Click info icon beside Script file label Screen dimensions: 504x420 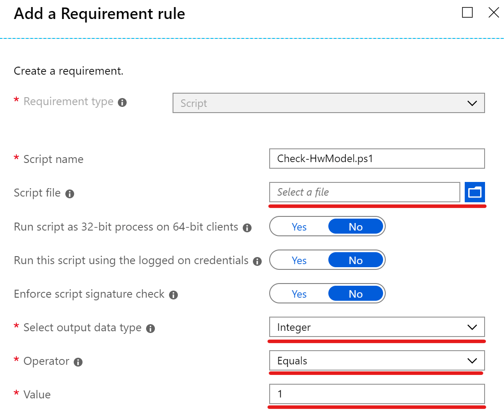point(69,194)
